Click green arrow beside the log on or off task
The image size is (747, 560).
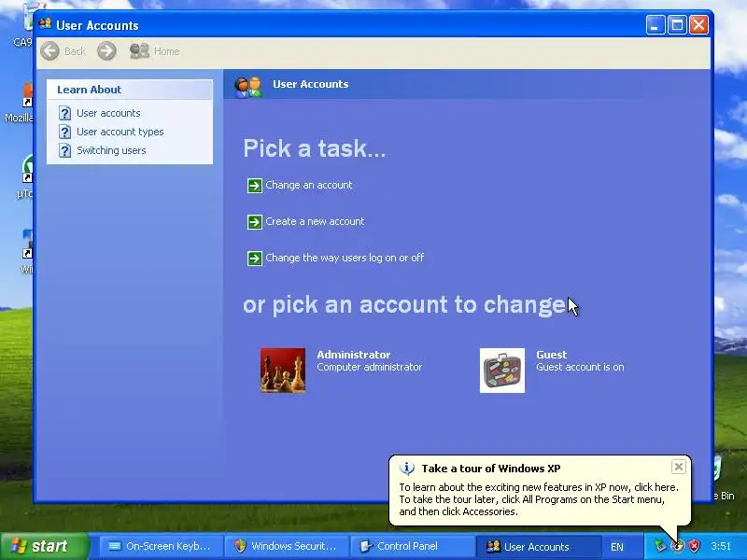tap(254, 259)
